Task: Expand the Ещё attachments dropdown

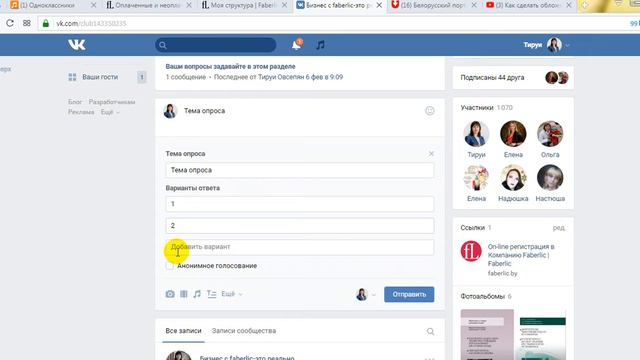Action: click(x=231, y=294)
